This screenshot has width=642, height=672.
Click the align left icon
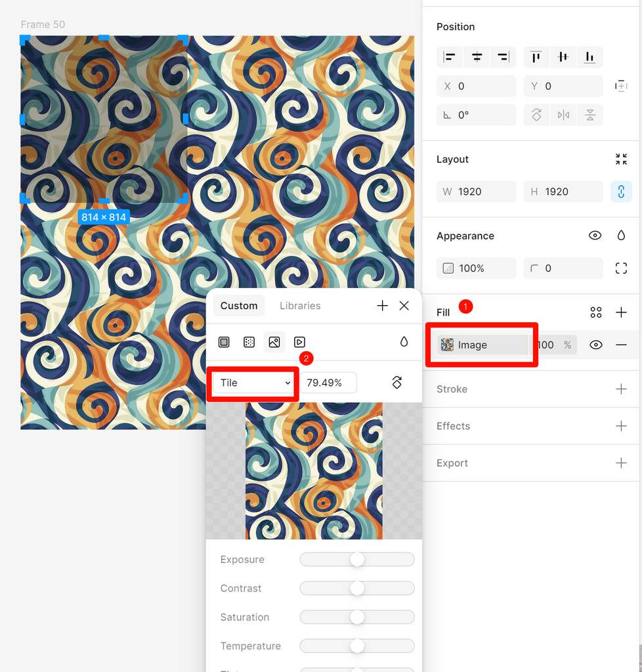click(x=450, y=57)
